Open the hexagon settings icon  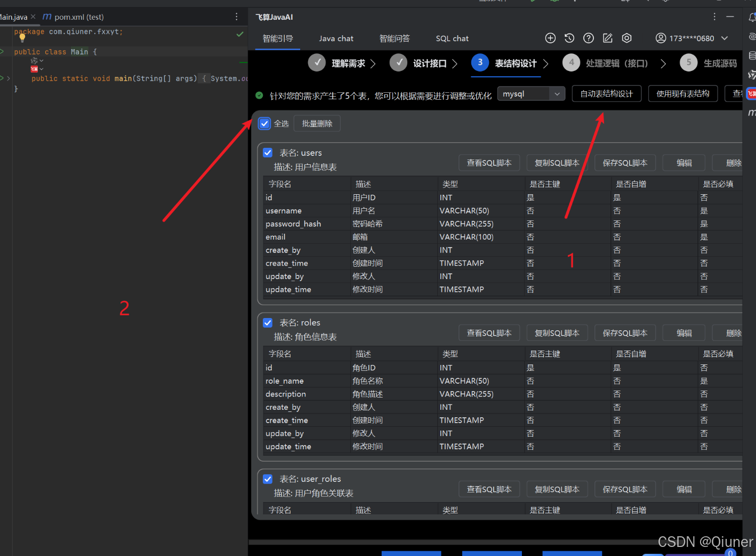point(627,38)
